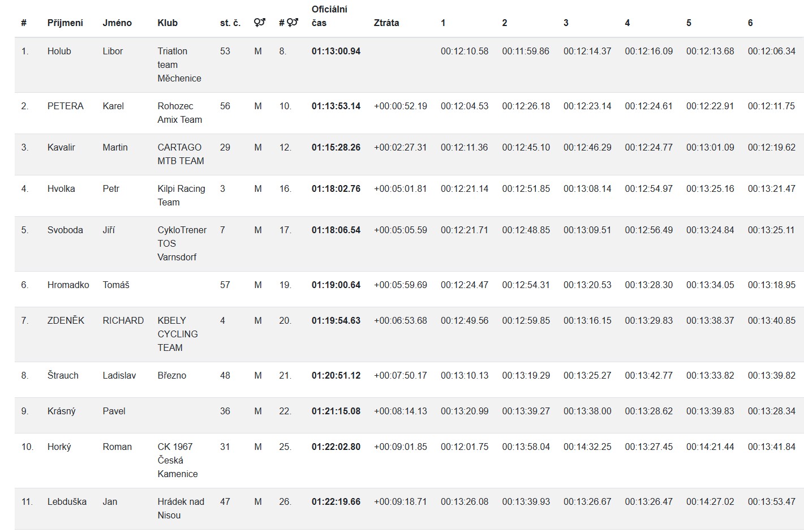804x532 pixels.
Task: Click Lebduška's official time 01:22:19.66
Action: coord(336,501)
